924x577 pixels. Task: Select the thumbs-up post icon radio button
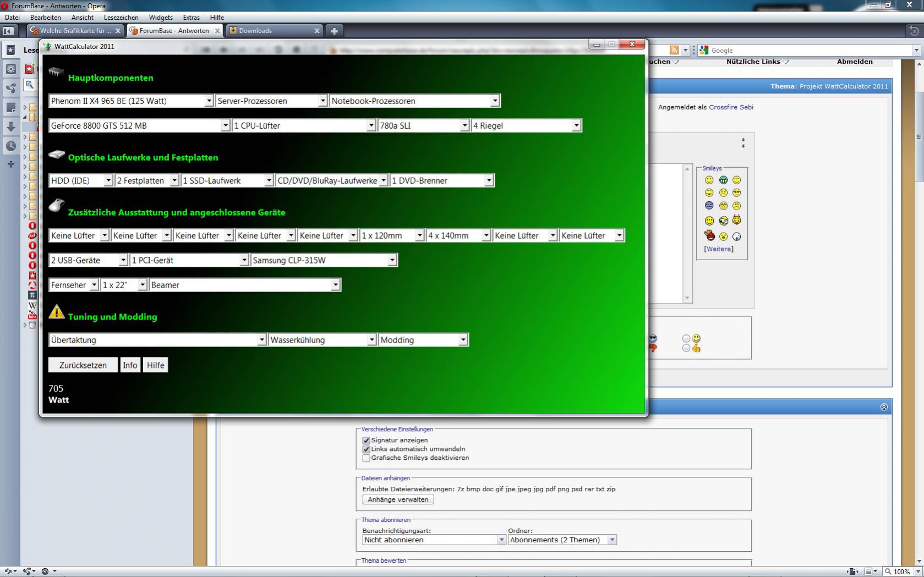pyautogui.click(x=686, y=348)
